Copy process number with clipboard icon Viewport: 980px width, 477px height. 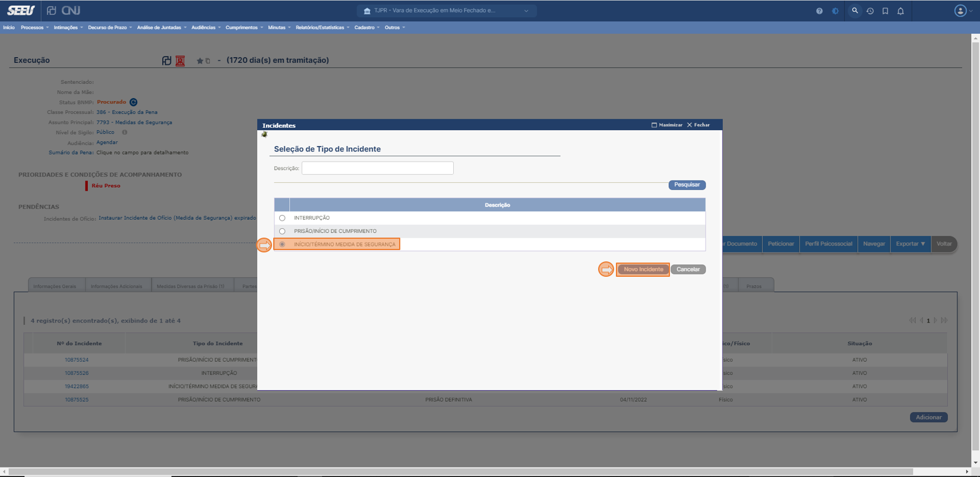tap(208, 61)
